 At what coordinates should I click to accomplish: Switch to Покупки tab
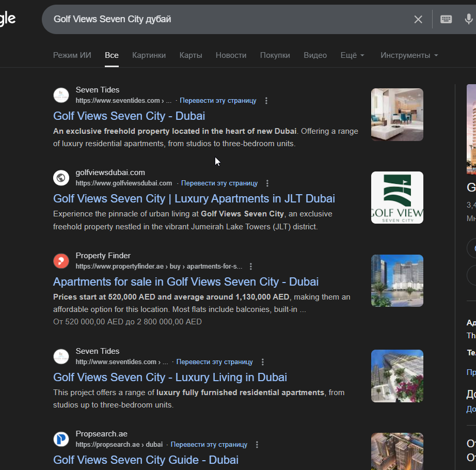275,55
